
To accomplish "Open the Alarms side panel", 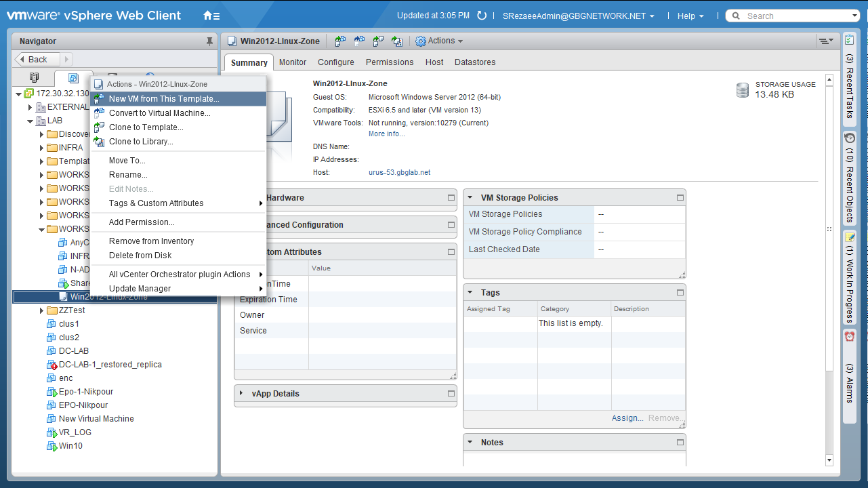I will (x=849, y=368).
